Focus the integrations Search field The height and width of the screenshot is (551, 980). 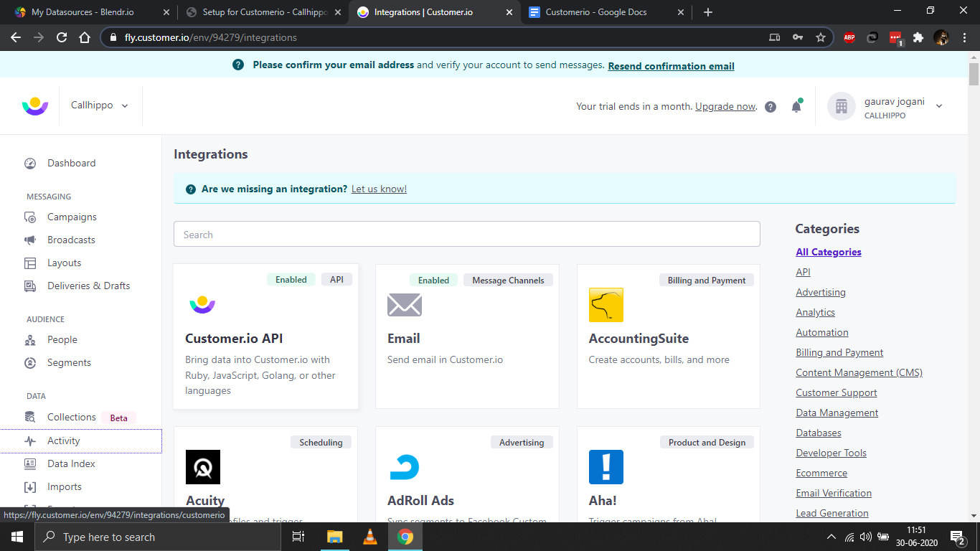(x=466, y=235)
